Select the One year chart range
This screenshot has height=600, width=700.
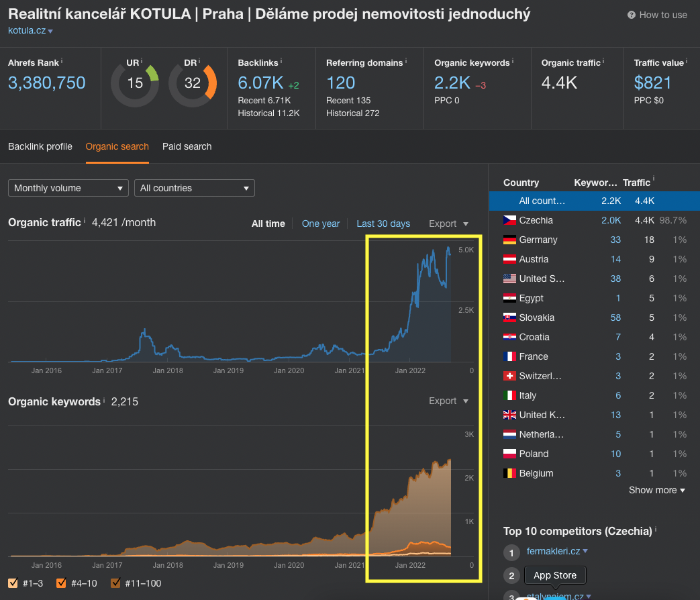321,223
